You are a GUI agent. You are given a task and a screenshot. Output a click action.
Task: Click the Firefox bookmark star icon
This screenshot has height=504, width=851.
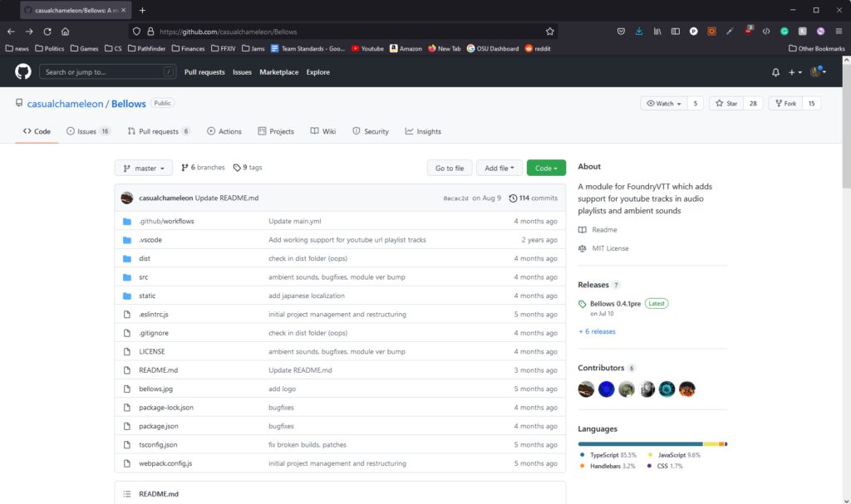point(549,32)
